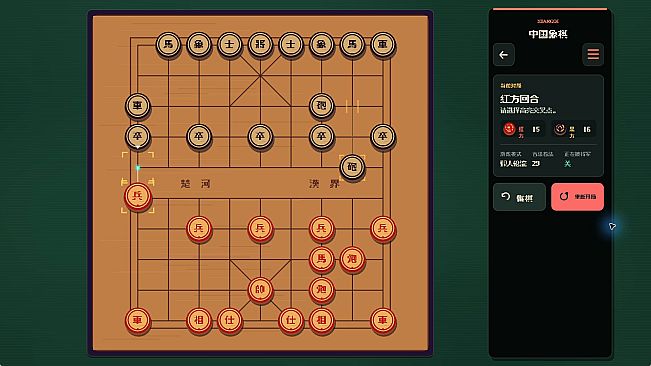
Task: Click the red restart game button
Action: [x=578, y=197]
